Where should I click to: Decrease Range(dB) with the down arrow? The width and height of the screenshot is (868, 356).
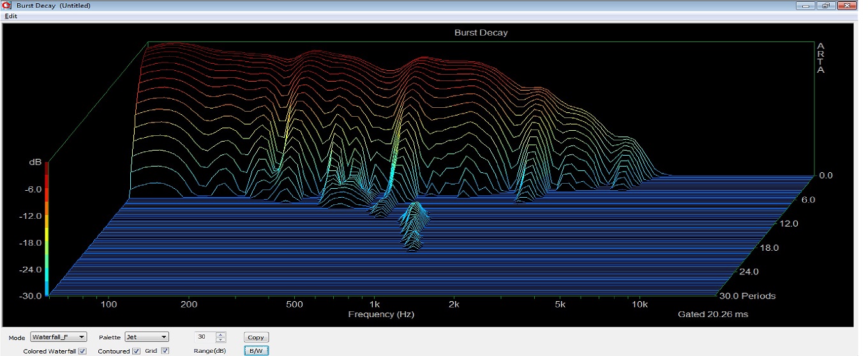221,339
